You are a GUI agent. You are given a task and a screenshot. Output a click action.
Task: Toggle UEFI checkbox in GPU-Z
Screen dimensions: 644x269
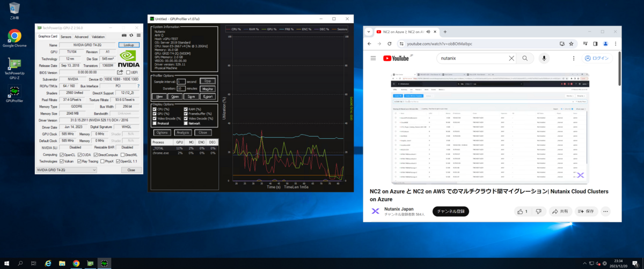(x=127, y=72)
